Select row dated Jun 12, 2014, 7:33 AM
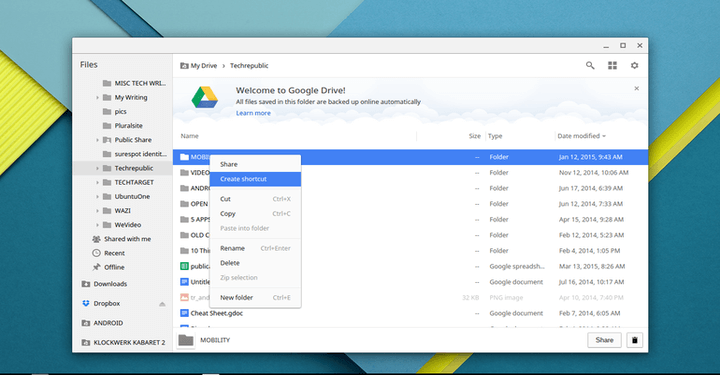 [x=411, y=204]
